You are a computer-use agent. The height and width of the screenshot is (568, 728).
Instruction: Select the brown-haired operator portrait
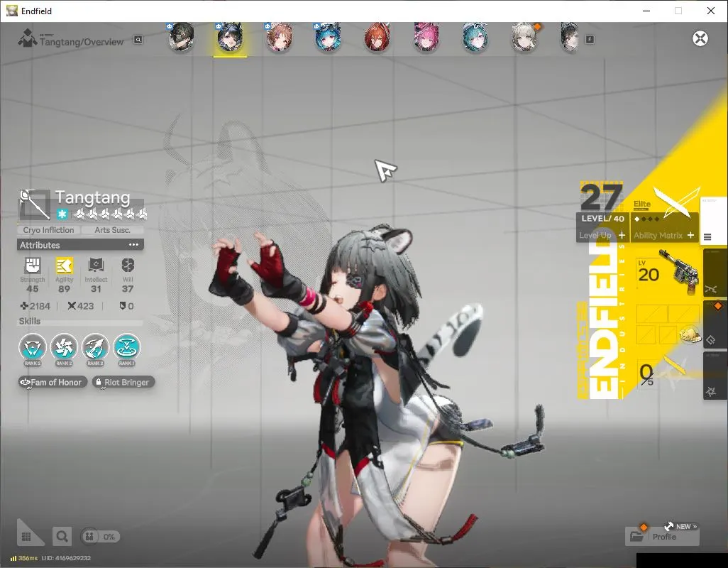[x=279, y=38]
